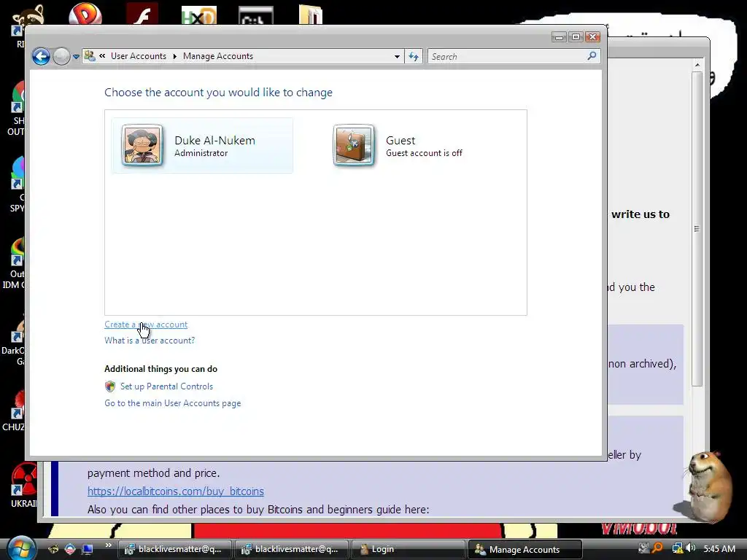Open Set up Parental Controls
This screenshot has width=747, height=560.
pyautogui.click(x=167, y=386)
